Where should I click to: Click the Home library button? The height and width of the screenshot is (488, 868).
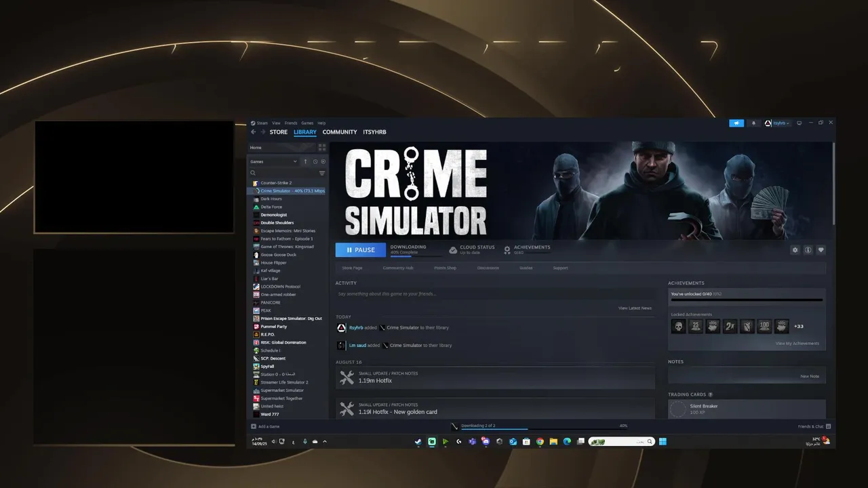pos(281,147)
